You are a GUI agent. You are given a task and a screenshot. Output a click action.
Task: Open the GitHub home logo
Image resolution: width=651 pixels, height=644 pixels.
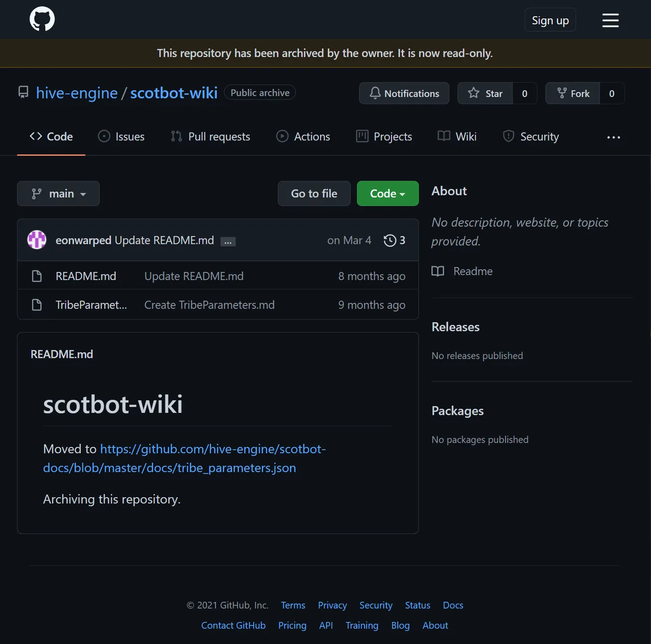[42, 19]
